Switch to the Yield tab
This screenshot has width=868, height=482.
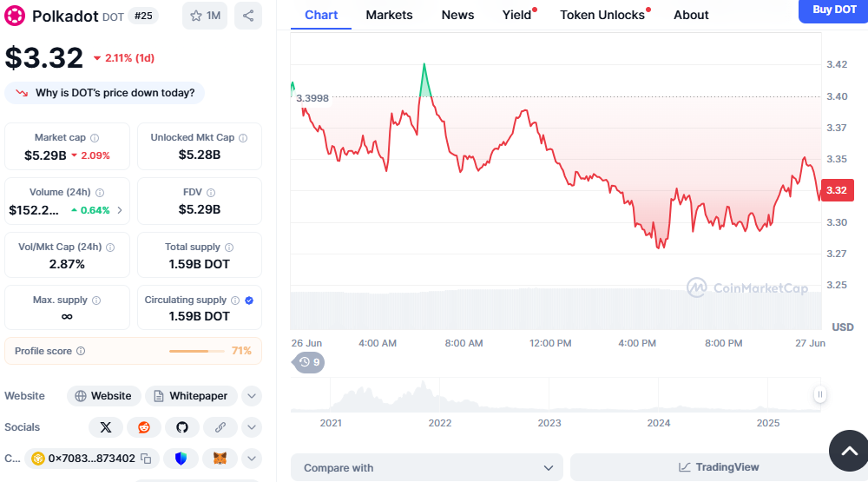(x=517, y=15)
